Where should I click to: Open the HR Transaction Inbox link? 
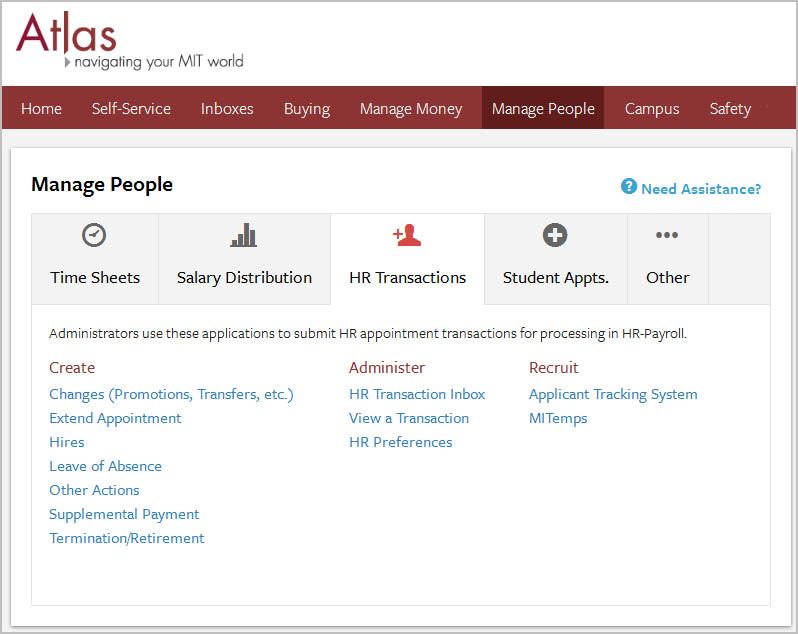click(417, 394)
